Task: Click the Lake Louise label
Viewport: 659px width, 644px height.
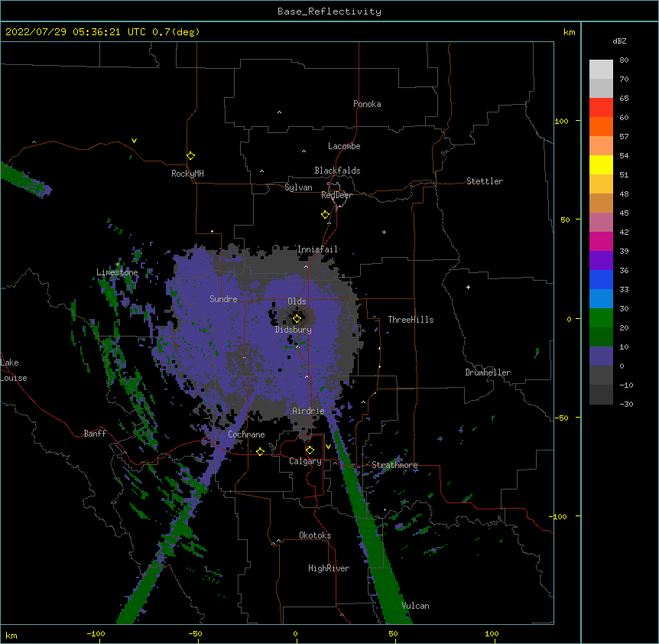Action: [14, 370]
